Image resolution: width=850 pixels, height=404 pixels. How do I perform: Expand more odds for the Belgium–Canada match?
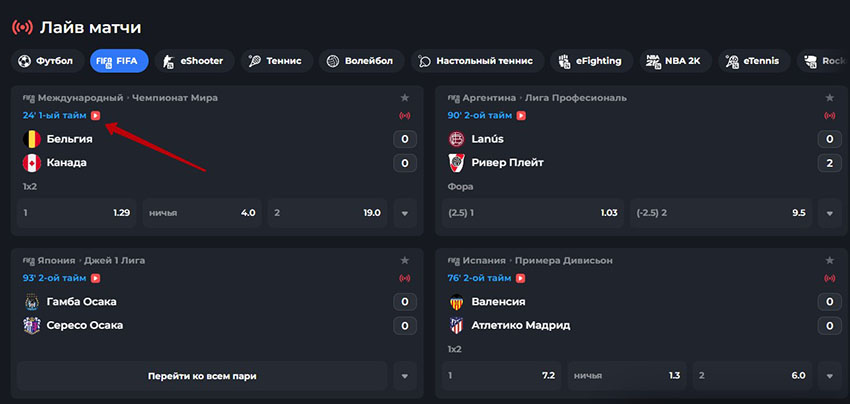(x=404, y=213)
